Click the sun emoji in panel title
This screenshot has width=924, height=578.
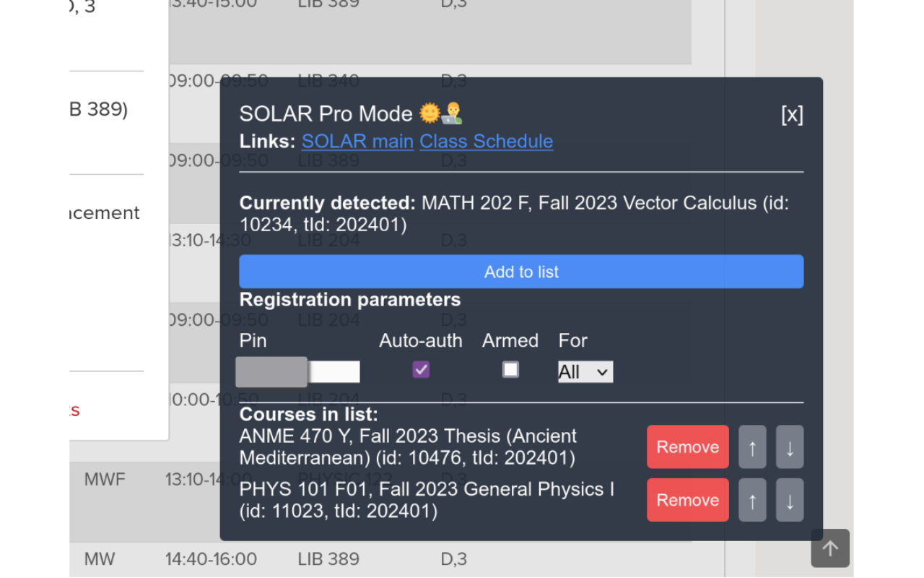(x=430, y=113)
